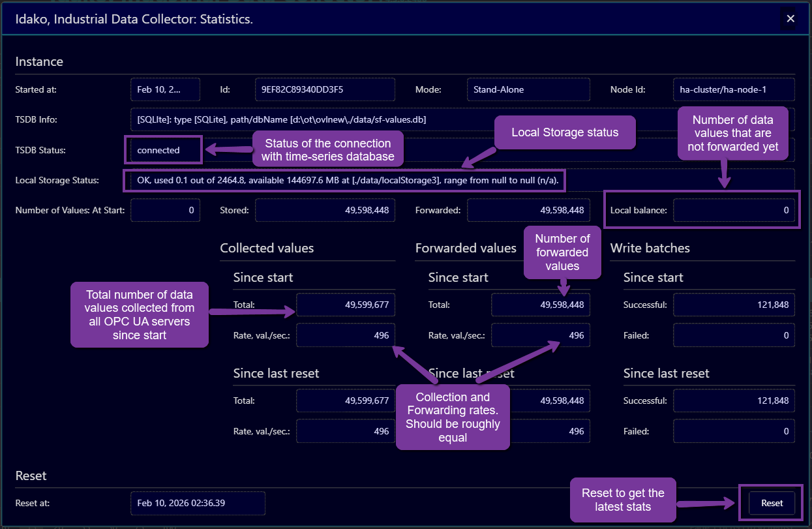The image size is (812, 529).
Task: Click Collected values Since start Rate field
Action: point(345,335)
